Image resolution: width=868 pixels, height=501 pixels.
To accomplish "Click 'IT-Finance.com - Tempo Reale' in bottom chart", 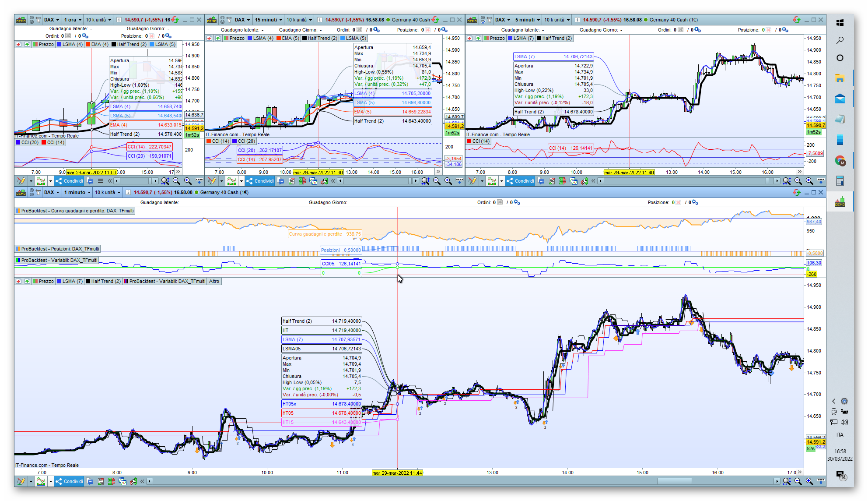I will [x=47, y=465].
